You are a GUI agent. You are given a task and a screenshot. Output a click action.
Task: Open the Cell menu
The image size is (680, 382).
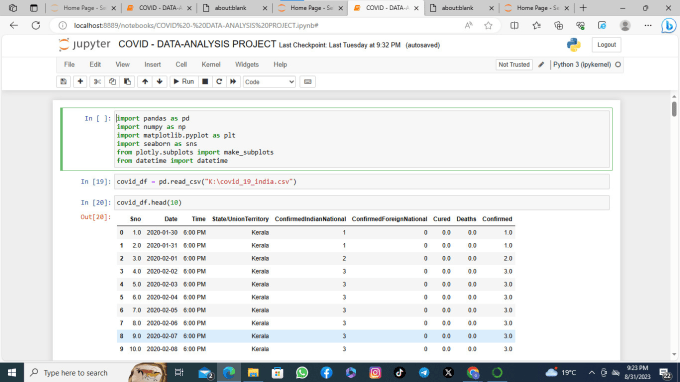tap(181, 65)
